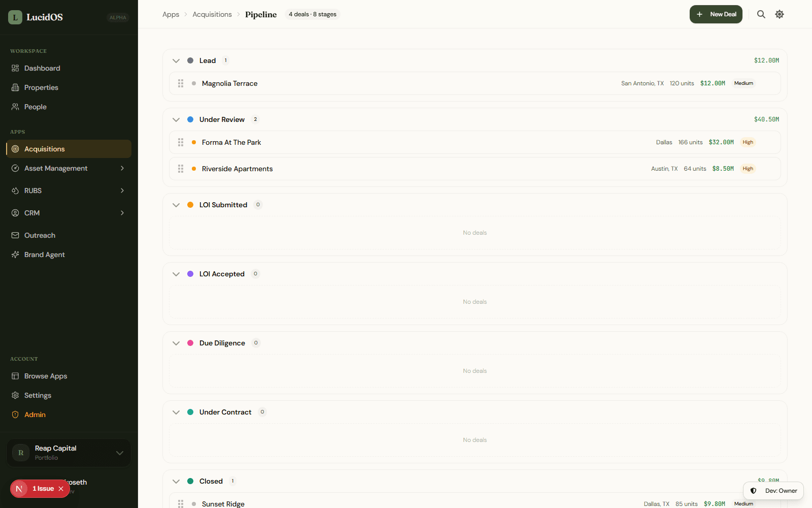Click Forma At The Park High badge

click(x=748, y=142)
